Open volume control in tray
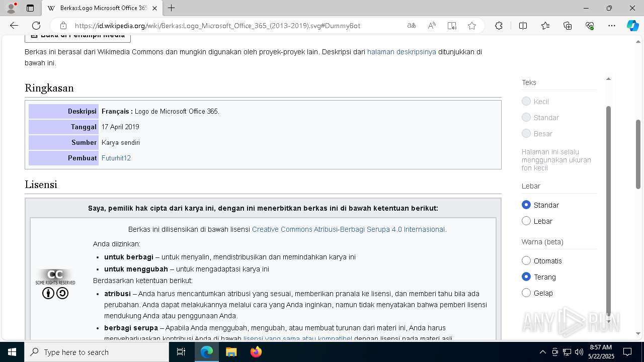 579,352
